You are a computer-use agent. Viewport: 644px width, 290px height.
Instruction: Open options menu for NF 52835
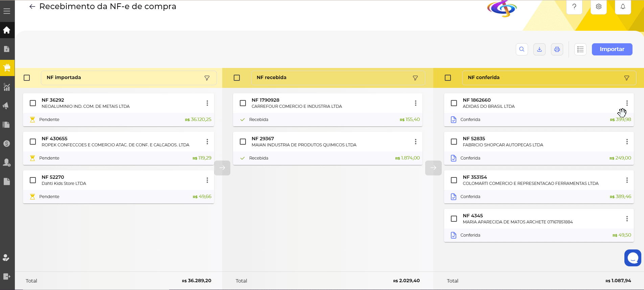[626, 142]
